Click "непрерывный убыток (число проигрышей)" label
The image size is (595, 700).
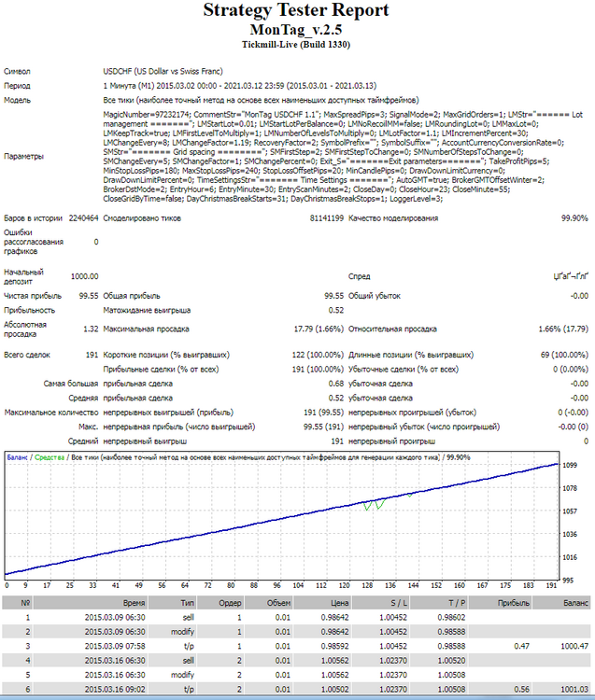[424, 427]
